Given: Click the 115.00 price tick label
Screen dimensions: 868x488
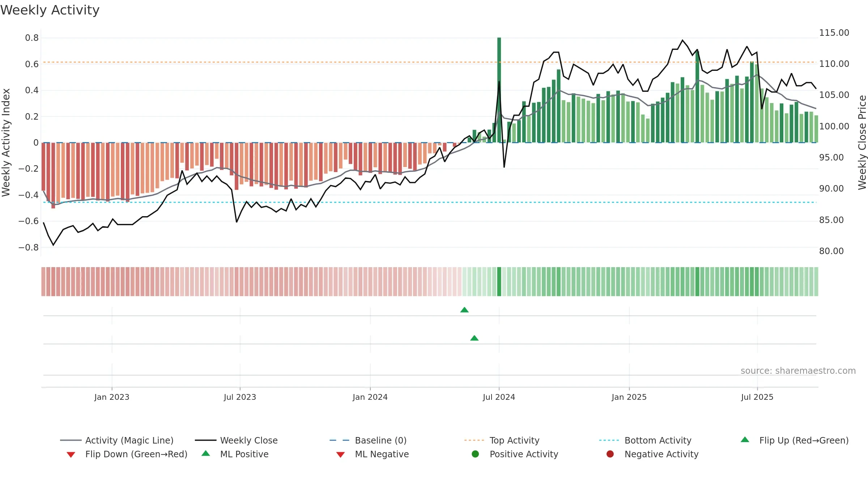Looking at the screenshot, I should pos(834,33).
